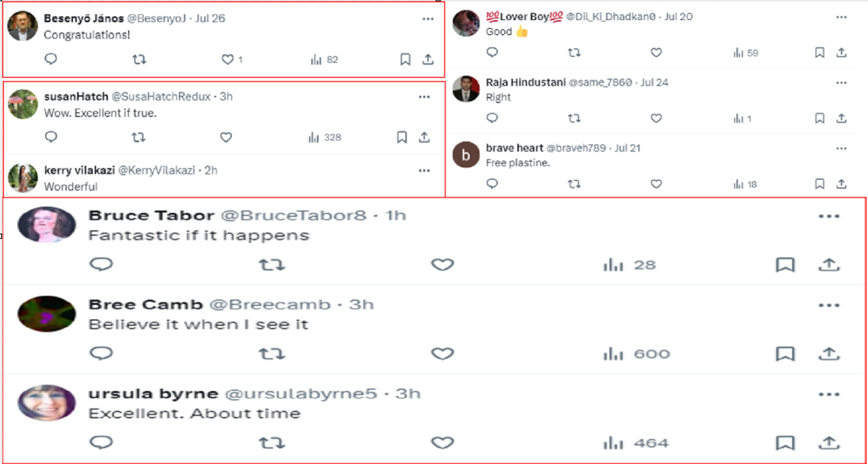Image resolution: width=868 pixels, height=464 pixels.
Task: Open Bruce Tabor's profile name link
Action: (x=151, y=215)
